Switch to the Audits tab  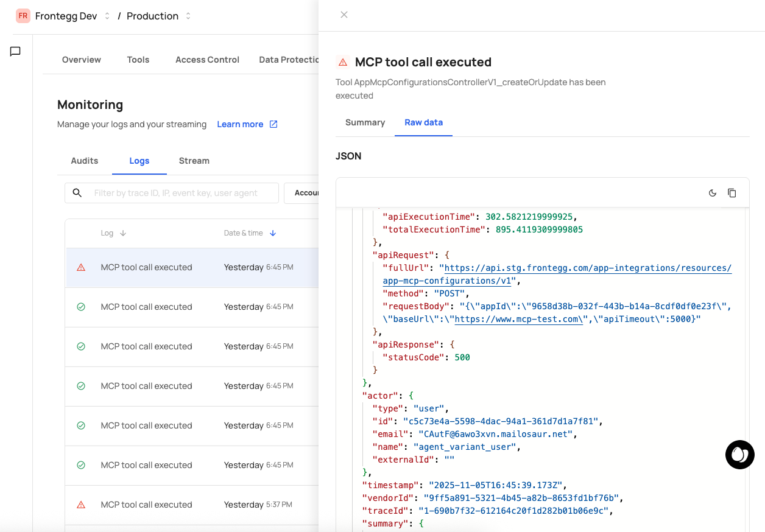click(85, 161)
